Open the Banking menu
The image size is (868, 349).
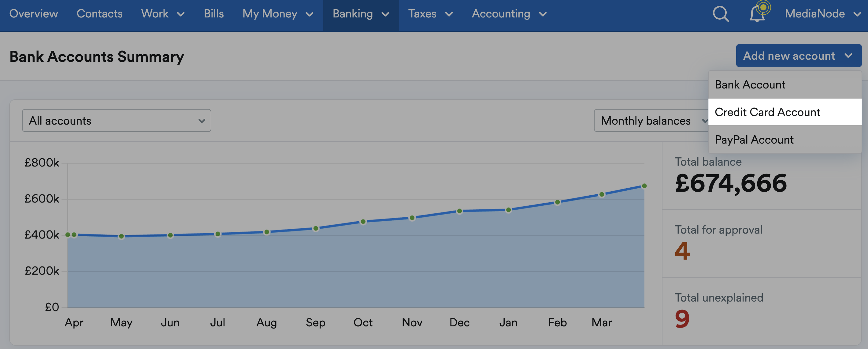[x=361, y=14]
